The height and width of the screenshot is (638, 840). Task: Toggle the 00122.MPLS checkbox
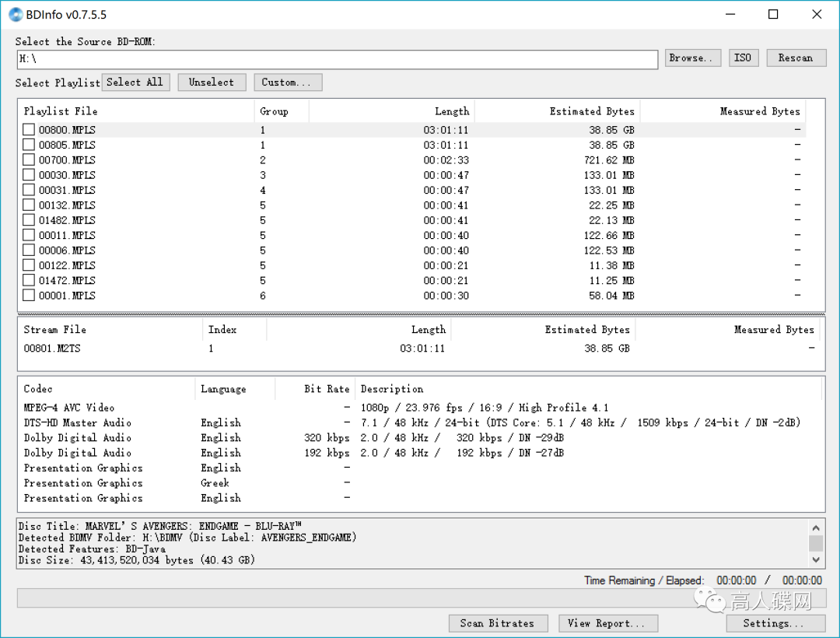(29, 265)
